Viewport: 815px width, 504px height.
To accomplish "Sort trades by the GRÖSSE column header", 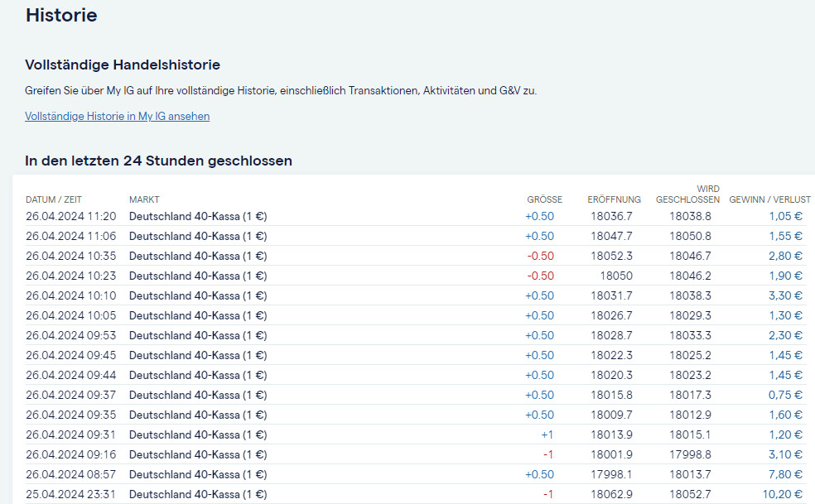I will [x=544, y=199].
